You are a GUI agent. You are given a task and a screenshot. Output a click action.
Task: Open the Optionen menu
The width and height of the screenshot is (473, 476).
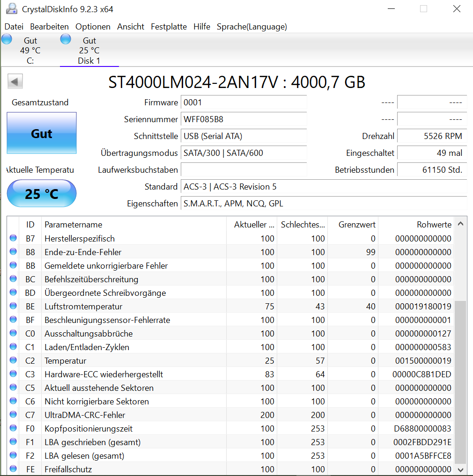pyautogui.click(x=93, y=27)
